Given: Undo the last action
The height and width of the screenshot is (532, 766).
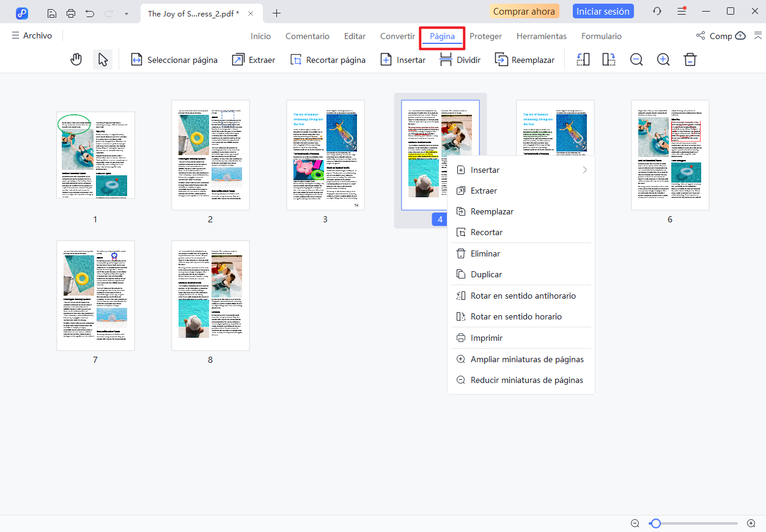Looking at the screenshot, I should tap(90, 12).
